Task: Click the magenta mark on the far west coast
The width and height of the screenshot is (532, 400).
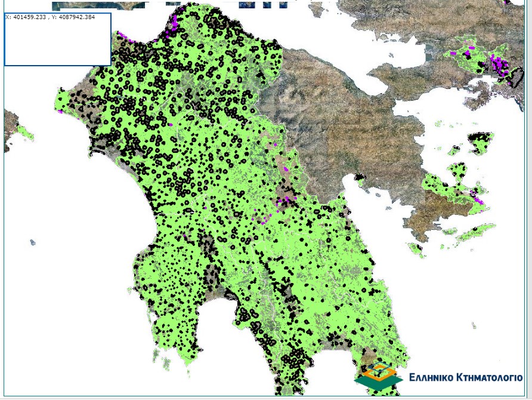Action: pos(61,111)
